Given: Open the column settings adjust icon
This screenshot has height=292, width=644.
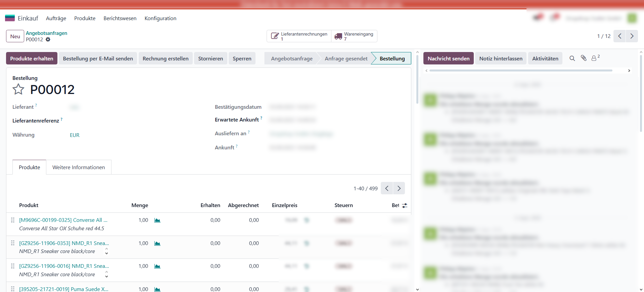Looking at the screenshot, I should (x=405, y=205).
